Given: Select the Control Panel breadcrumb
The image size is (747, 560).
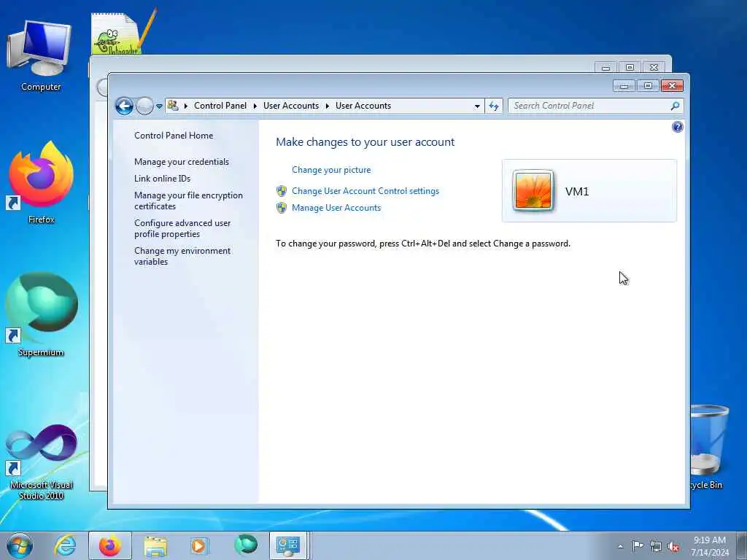Looking at the screenshot, I should point(220,106).
